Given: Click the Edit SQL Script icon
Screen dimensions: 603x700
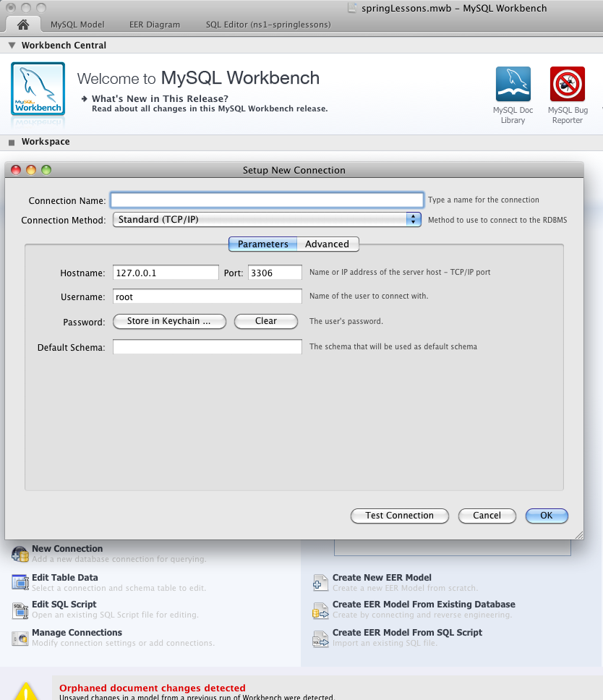Looking at the screenshot, I should pos(20,610).
